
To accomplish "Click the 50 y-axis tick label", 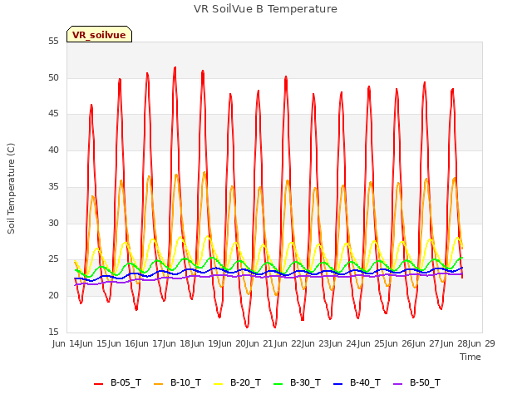I will (x=53, y=77).
